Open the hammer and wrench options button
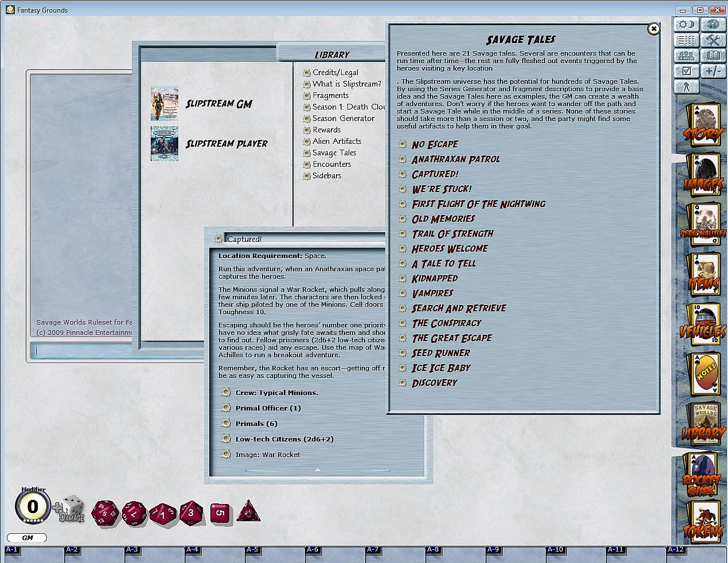This screenshot has height=563, width=728. [713, 40]
